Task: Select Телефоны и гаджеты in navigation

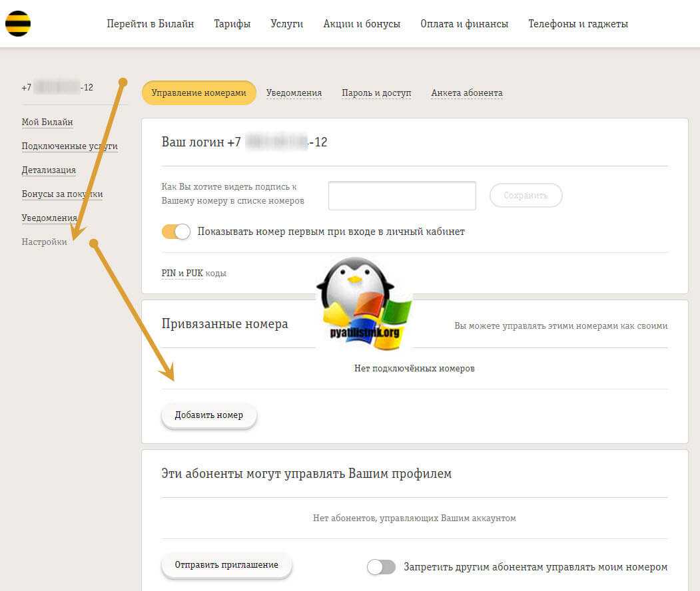Action: pos(578,24)
